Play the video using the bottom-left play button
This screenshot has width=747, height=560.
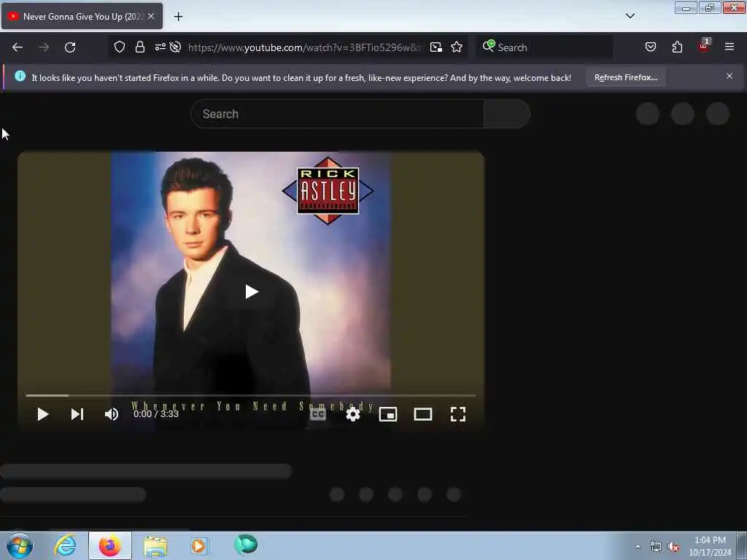[43, 414]
